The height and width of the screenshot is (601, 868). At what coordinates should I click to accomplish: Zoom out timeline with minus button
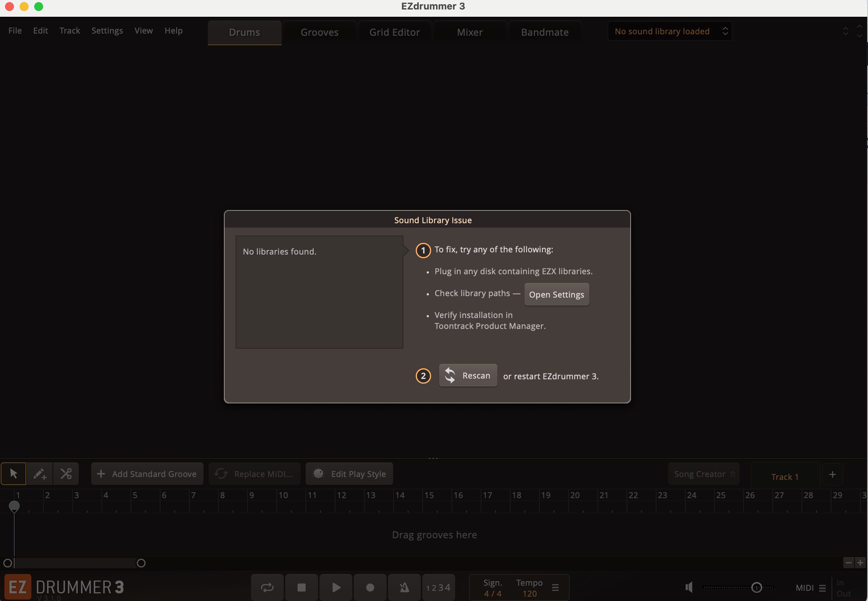tap(848, 563)
